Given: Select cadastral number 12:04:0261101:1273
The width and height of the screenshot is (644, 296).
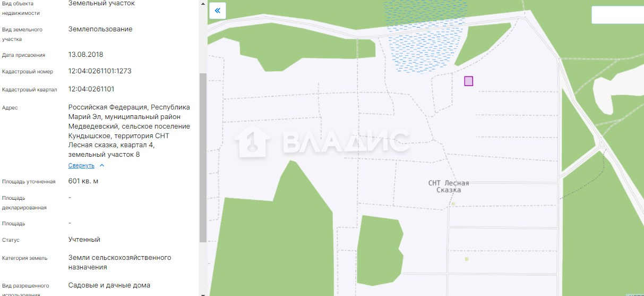Looking at the screenshot, I should pyautogui.click(x=100, y=71).
